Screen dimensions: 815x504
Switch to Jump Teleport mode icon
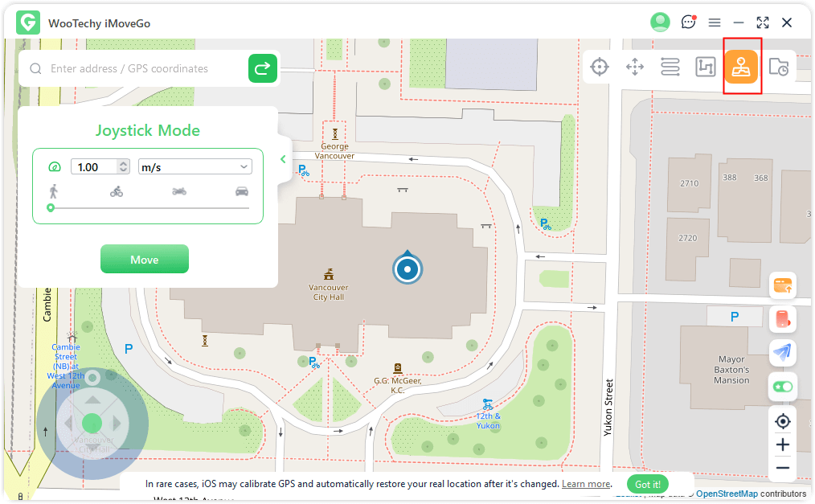(635, 67)
